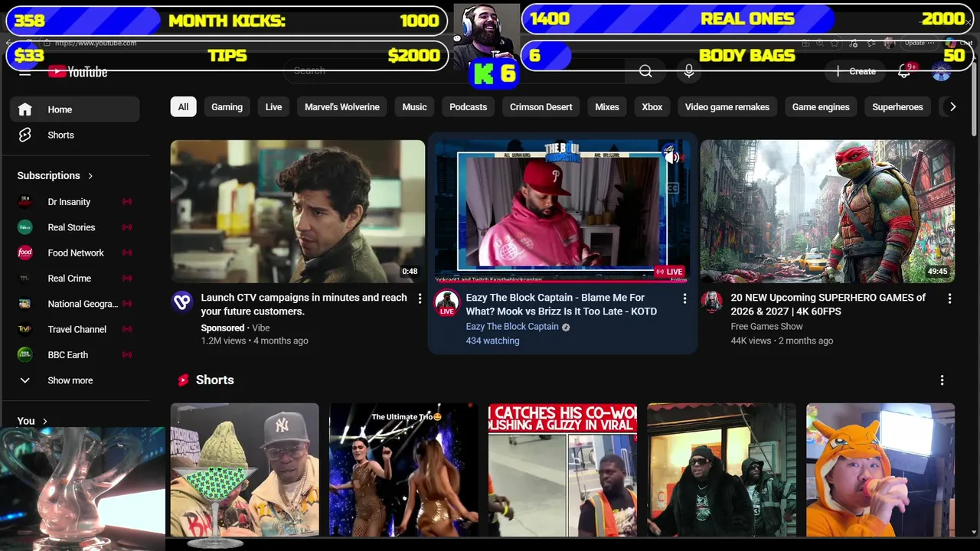This screenshot has height=551, width=980.
Task: Open the glizzy viral short thumbnail
Action: 563,470
